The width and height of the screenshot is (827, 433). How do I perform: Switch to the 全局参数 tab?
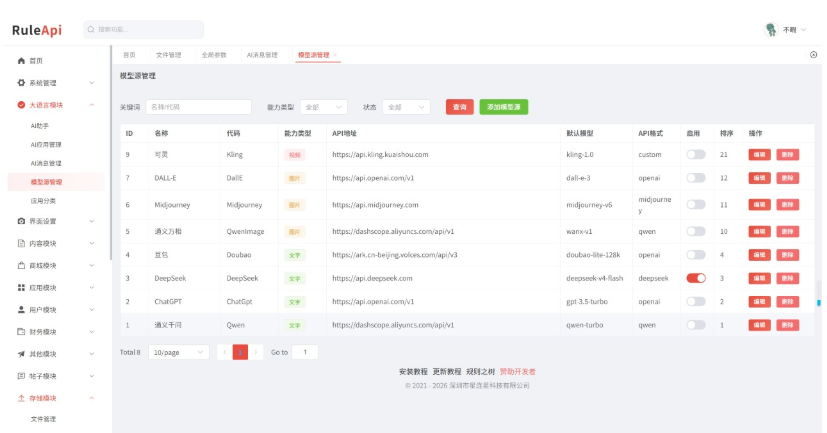click(x=214, y=55)
